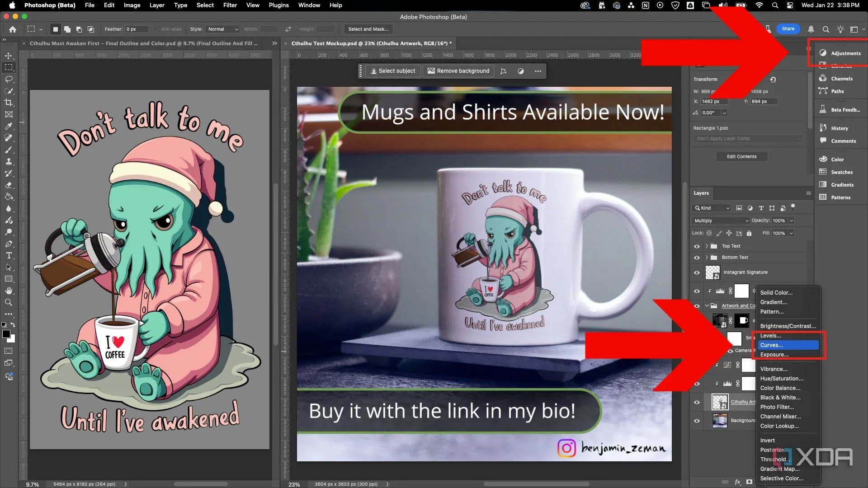The width and height of the screenshot is (868, 488).
Task: Expand the Bottom Text group
Action: (707, 258)
